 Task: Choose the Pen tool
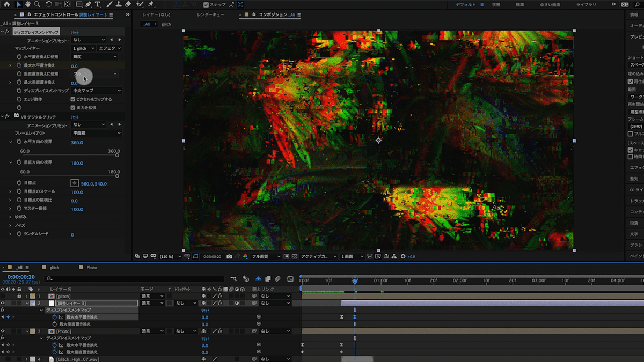coord(87,4)
